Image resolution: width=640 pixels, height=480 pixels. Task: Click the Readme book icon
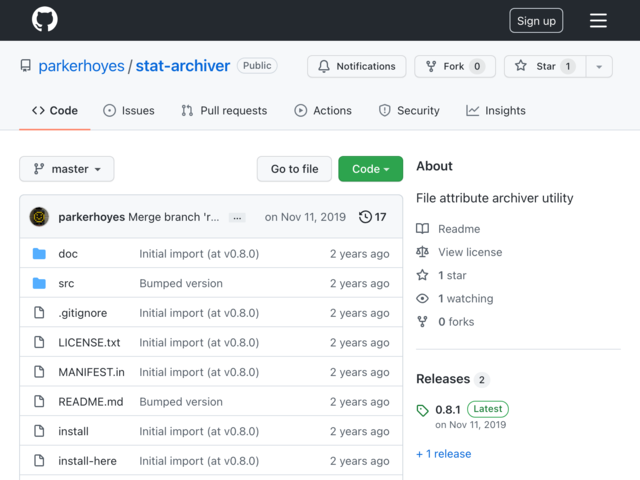click(422, 229)
